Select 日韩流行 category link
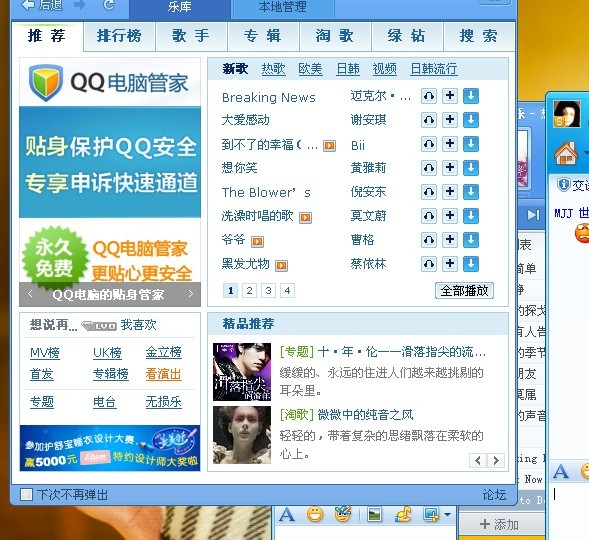 pos(434,69)
